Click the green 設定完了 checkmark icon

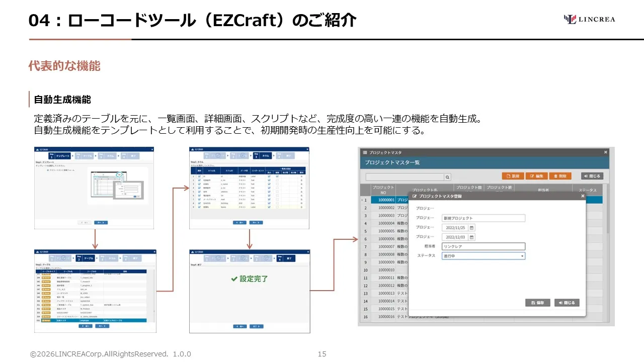click(234, 279)
